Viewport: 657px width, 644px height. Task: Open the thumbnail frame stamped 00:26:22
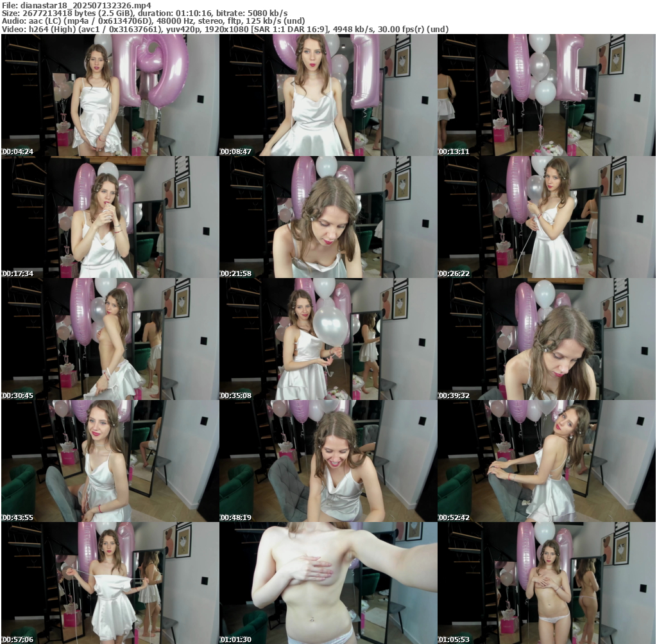point(547,217)
